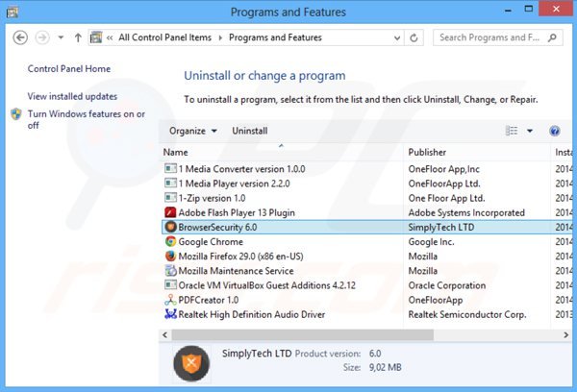This screenshot has height=392, width=577.
Task: Click the Mozilla Maintenance Service icon
Action: click(170, 271)
